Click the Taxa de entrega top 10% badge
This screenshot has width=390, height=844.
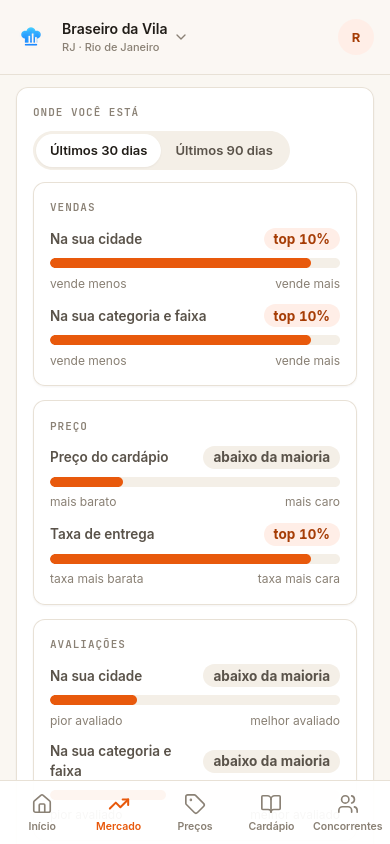(301, 534)
